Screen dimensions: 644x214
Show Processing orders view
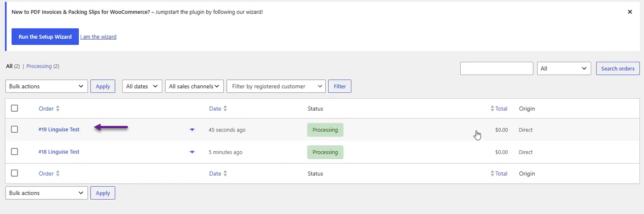click(x=39, y=66)
